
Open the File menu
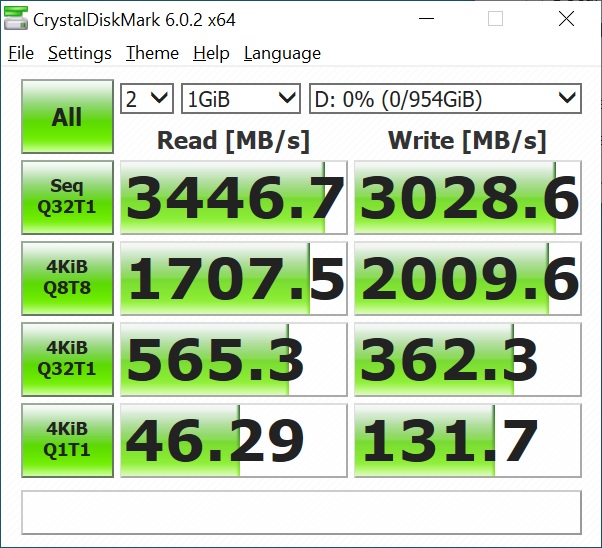[x=21, y=53]
